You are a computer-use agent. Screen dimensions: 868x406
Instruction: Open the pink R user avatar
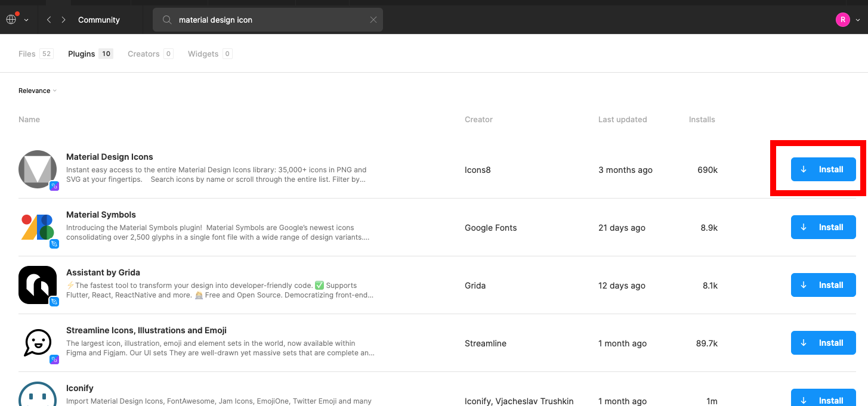click(x=842, y=20)
